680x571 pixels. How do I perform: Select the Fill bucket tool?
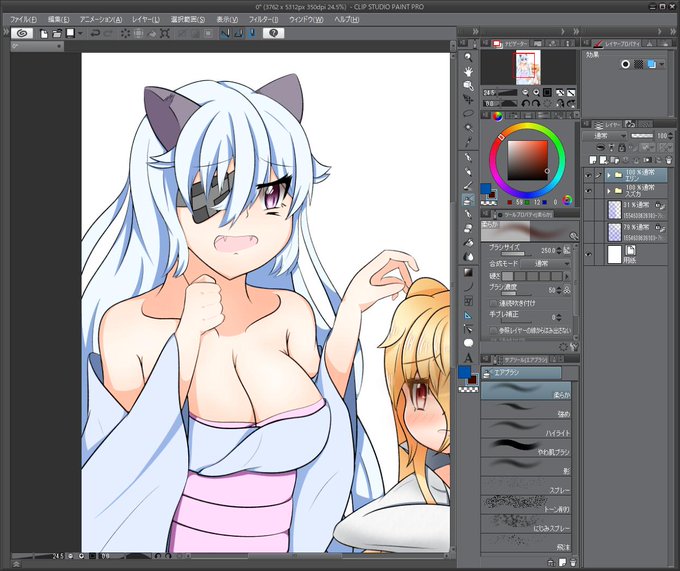pos(468,242)
